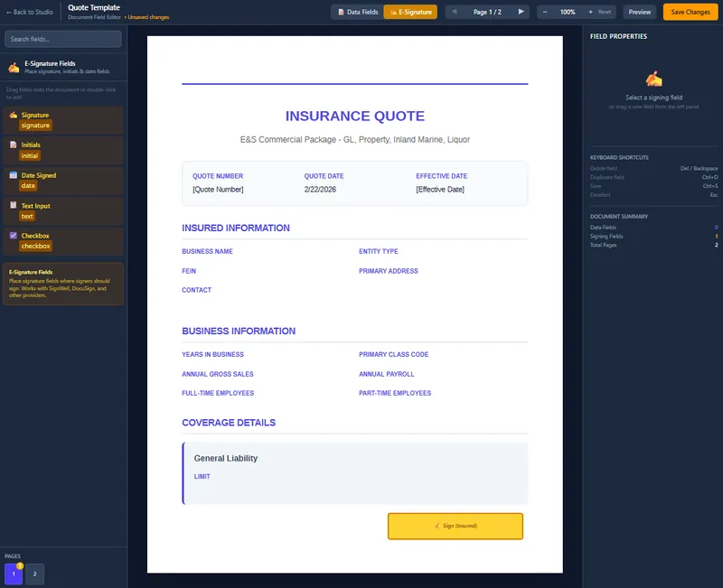Viewport: 723px width, 588px height.
Task: Reset the zoom level
Action: coord(605,12)
